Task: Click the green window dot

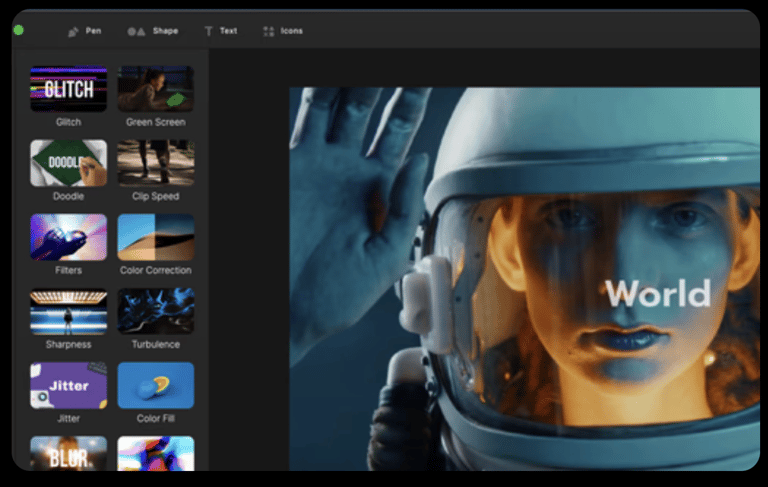Action: pyautogui.click(x=18, y=30)
